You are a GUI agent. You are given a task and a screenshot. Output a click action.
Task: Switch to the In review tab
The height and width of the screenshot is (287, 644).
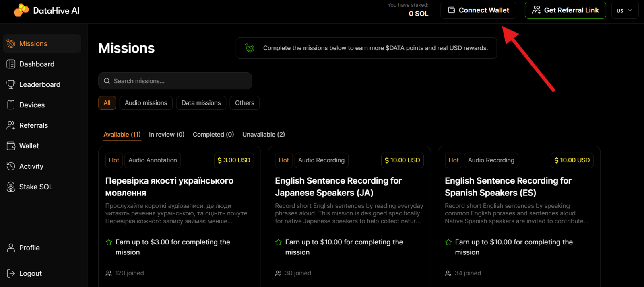167,135
